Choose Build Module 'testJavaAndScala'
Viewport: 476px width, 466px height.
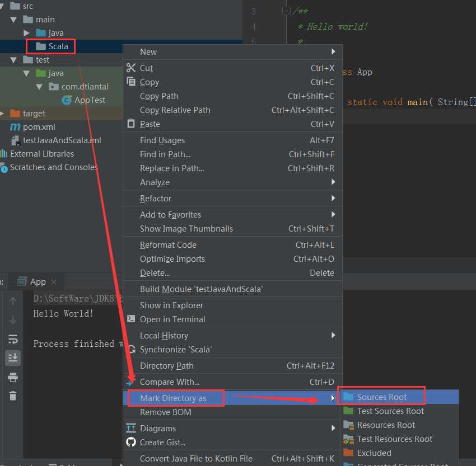coord(232,289)
